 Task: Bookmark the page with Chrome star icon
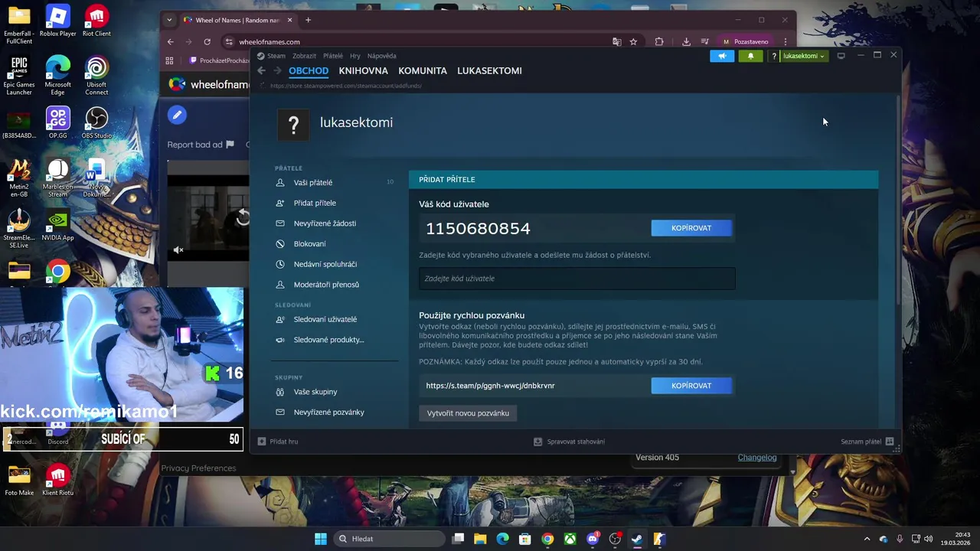point(633,41)
